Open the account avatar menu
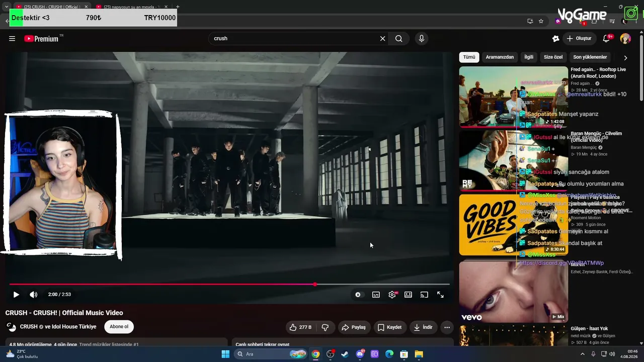The width and height of the screenshot is (644, 362). click(625, 39)
